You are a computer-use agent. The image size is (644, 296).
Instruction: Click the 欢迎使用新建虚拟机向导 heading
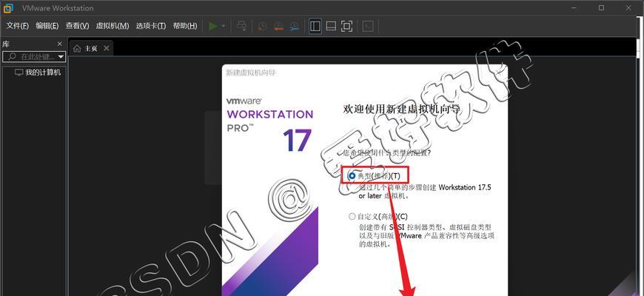click(402, 110)
